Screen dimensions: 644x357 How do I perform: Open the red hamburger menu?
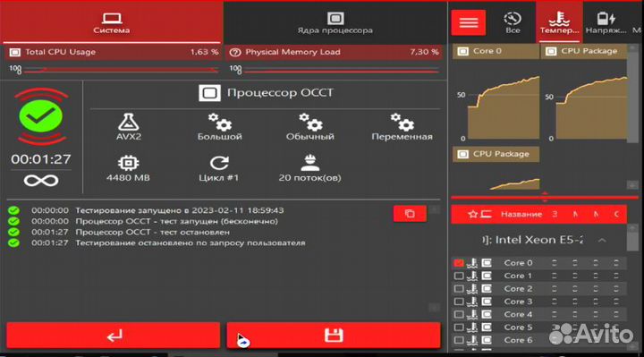click(x=468, y=22)
